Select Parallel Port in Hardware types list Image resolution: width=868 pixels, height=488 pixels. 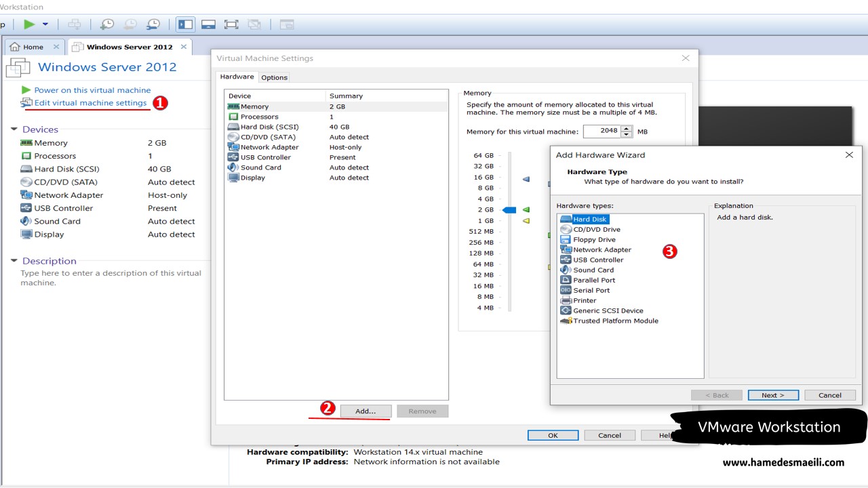point(587,280)
